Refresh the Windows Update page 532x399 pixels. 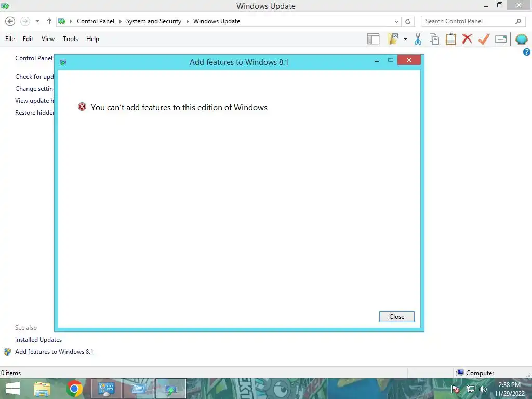click(x=408, y=21)
